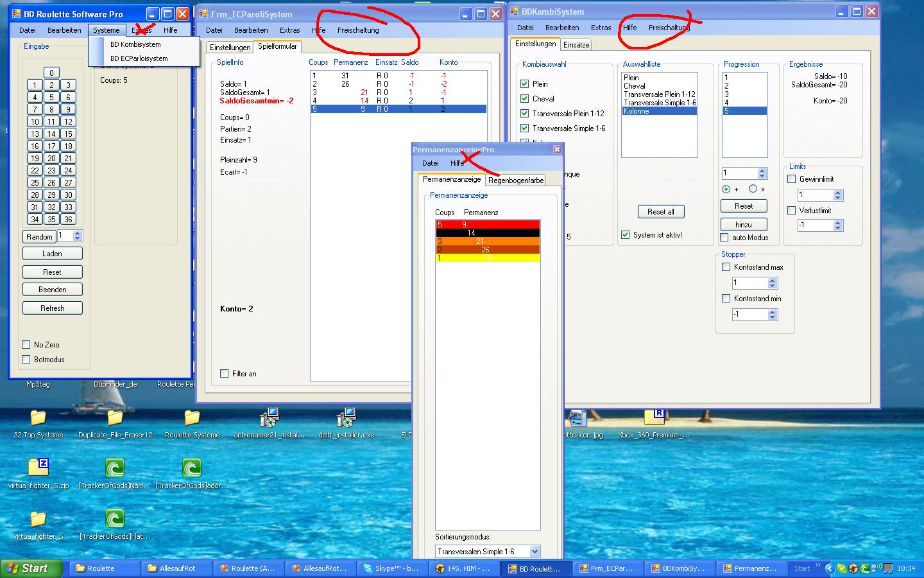Open the Sortierungsmodus dropdown

(x=535, y=552)
